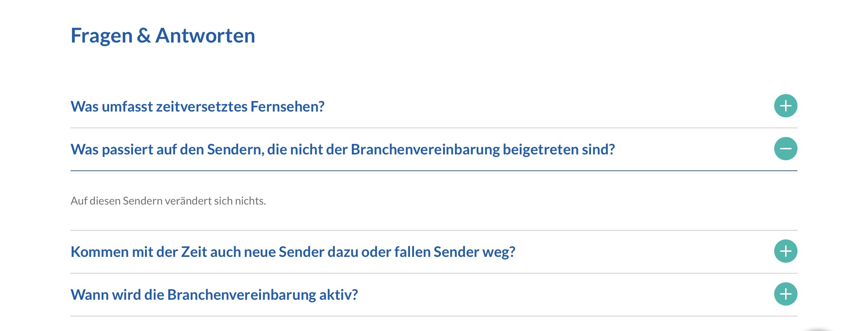
Task: Expand "Was umfasst zeitversetztes Fernsehen?" question title
Action: click(197, 107)
